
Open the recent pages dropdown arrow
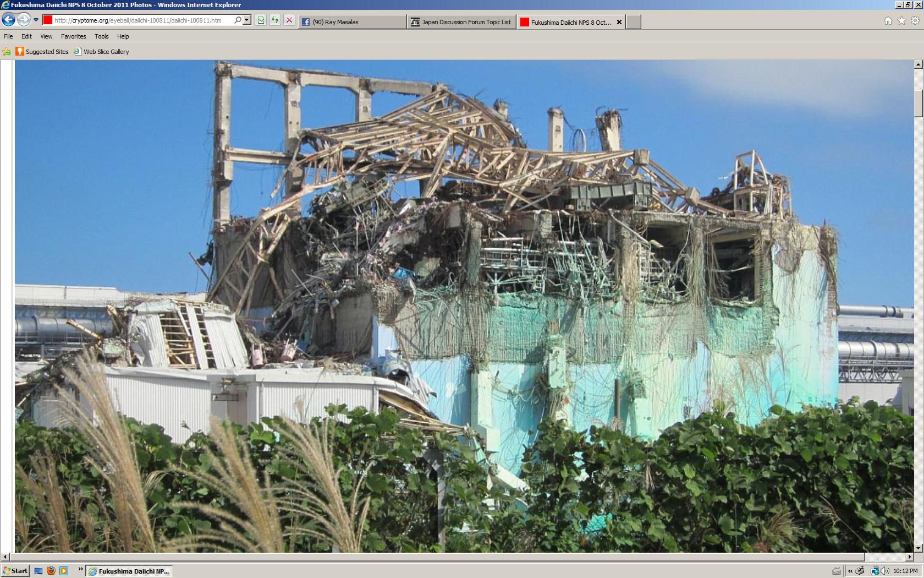[x=36, y=20]
